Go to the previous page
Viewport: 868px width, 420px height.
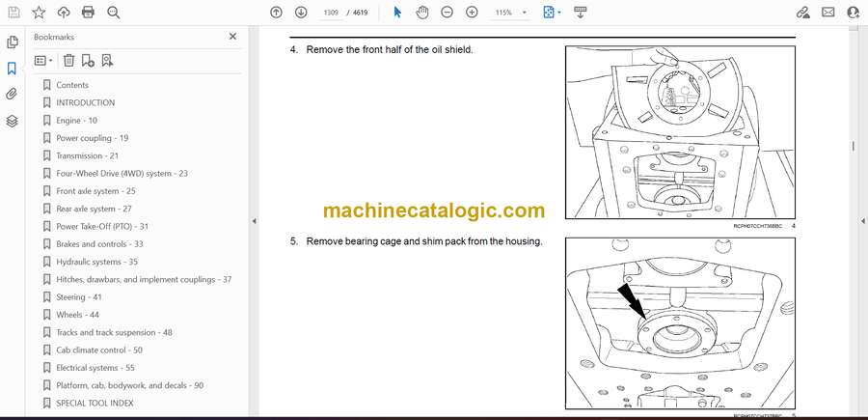276,13
